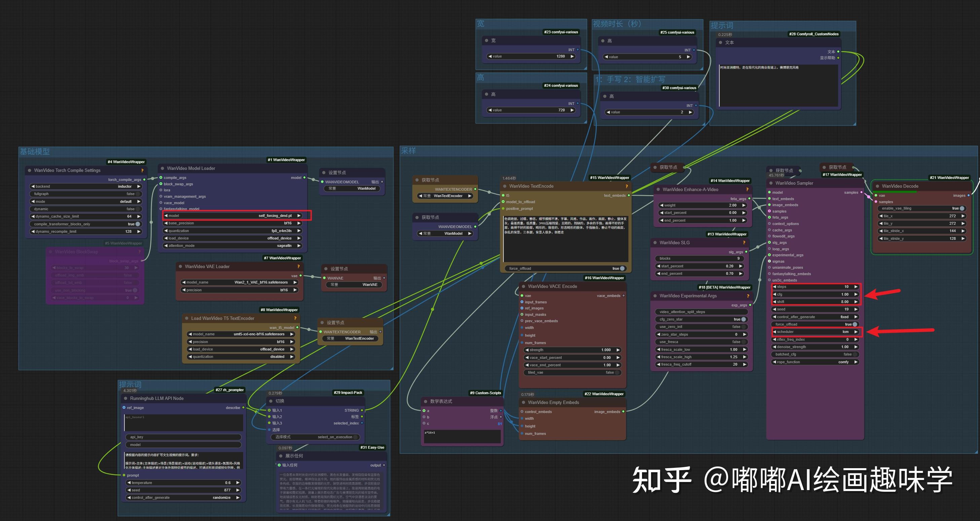Click the WanVideo TextEncode help question mark
The height and width of the screenshot is (521, 980).
pos(627,186)
